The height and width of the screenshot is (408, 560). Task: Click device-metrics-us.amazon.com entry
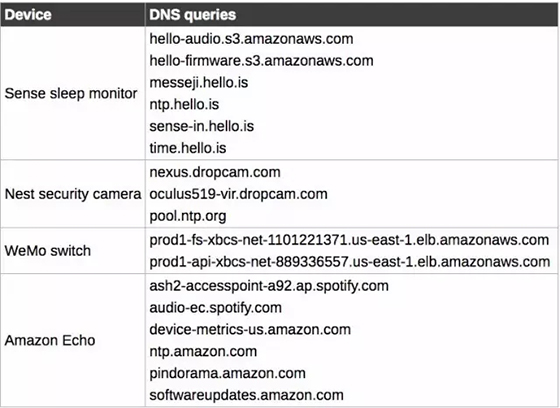click(250, 329)
